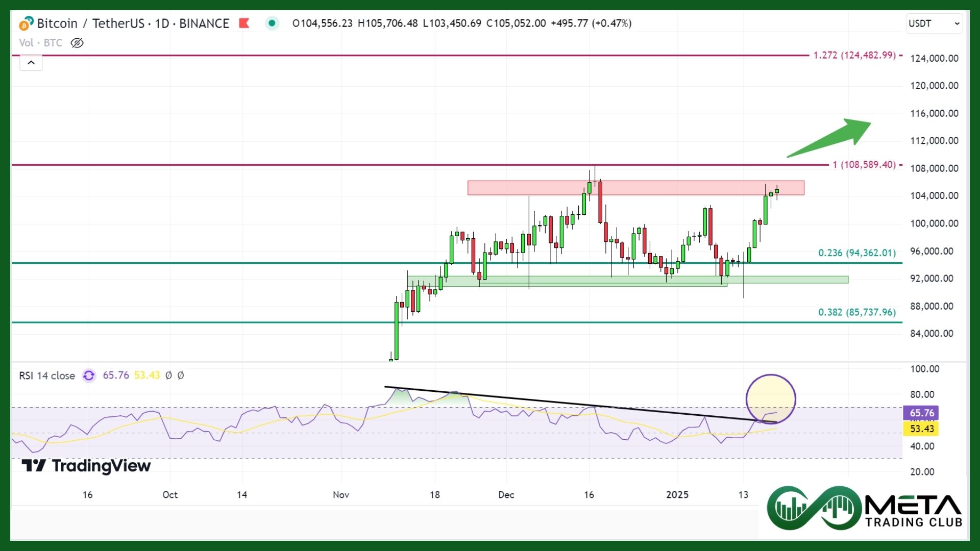Click the RSI 80.00 scale label
The image size is (980, 551).
point(922,394)
